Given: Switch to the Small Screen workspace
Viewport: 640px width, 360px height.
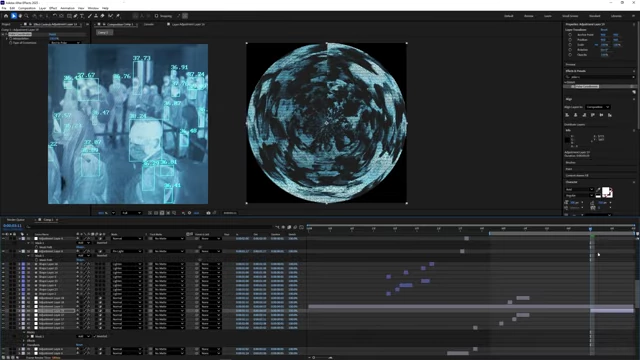Looking at the screenshot, I should click(570, 16).
